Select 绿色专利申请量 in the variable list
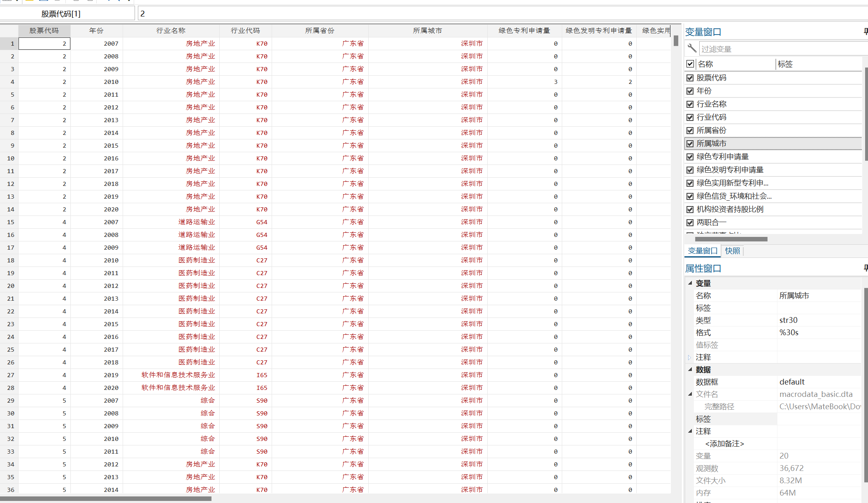The image size is (868, 503). [722, 157]
